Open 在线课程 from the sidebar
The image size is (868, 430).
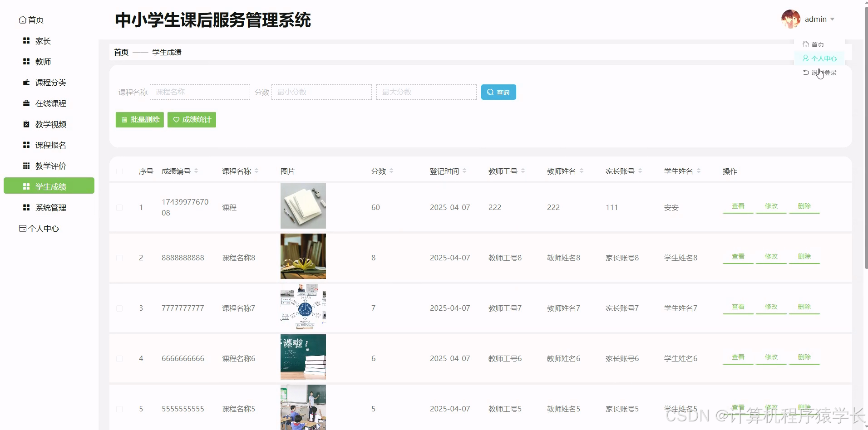coord(51,103)
